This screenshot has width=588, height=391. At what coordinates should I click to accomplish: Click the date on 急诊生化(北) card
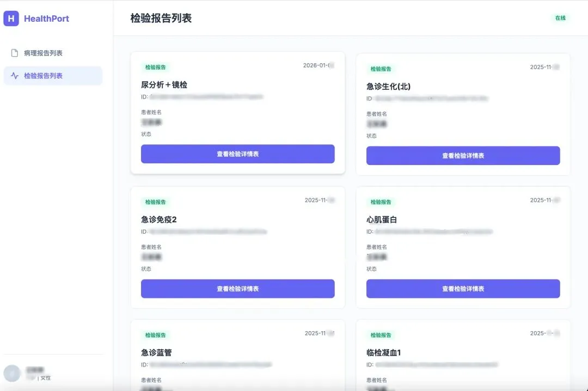tap(545, 67)
